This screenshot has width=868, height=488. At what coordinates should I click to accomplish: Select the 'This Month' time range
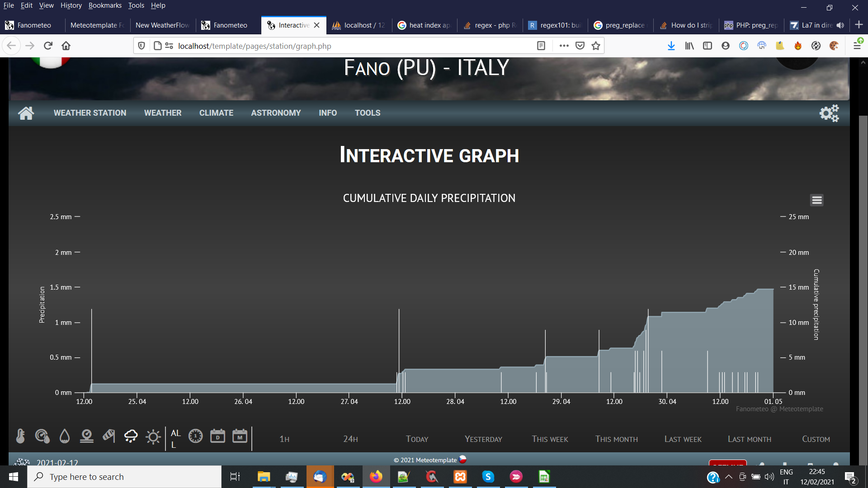(616, 439)
